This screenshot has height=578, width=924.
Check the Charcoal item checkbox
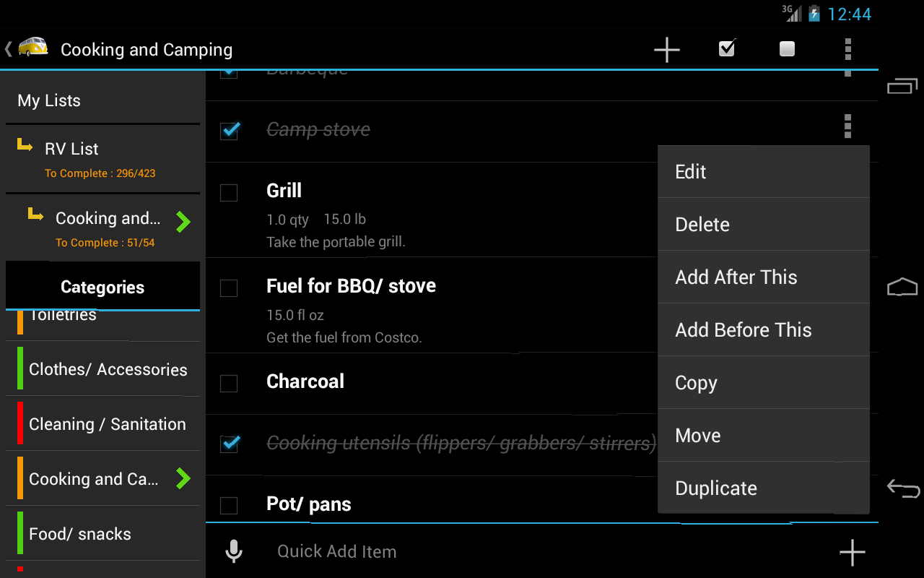(229, 383)
